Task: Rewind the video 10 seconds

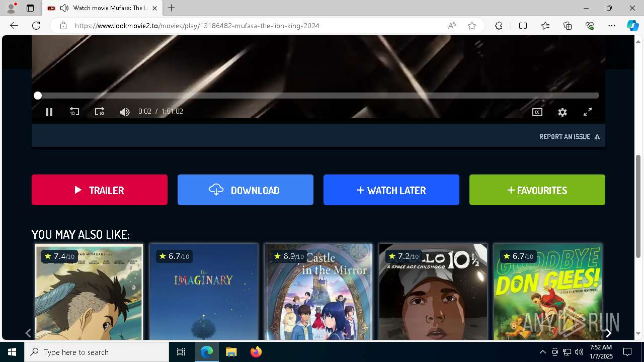Action: point(74,112)
